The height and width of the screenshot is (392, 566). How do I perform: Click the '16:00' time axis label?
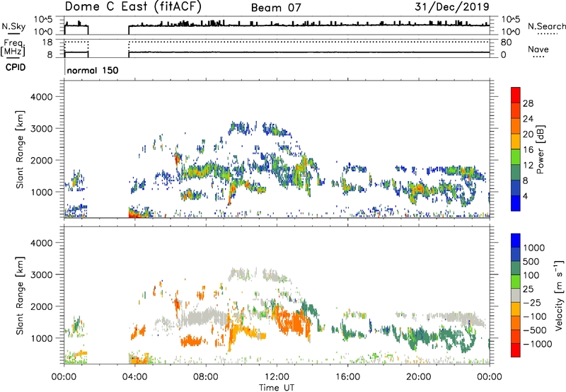[x=347, y=377]
